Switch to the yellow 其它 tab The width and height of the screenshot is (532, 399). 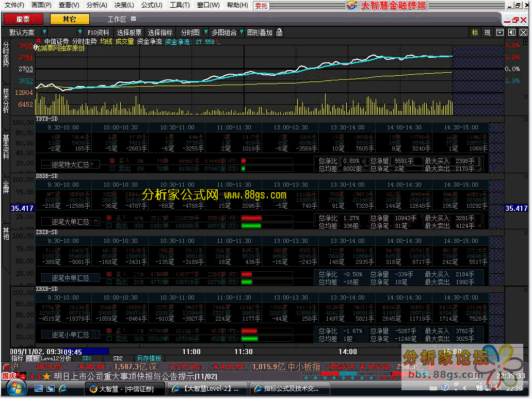click(70, 19)
